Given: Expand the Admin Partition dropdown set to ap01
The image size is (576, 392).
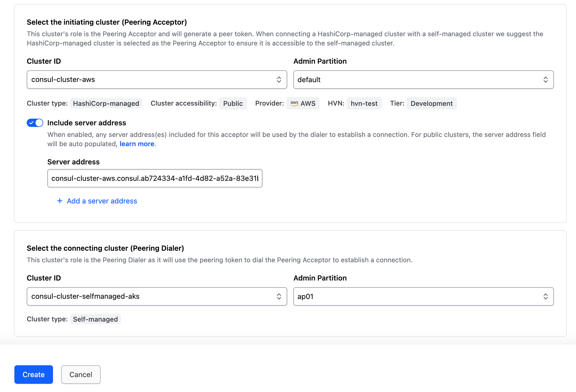Looking at the screenshot, I should [423, 296].
